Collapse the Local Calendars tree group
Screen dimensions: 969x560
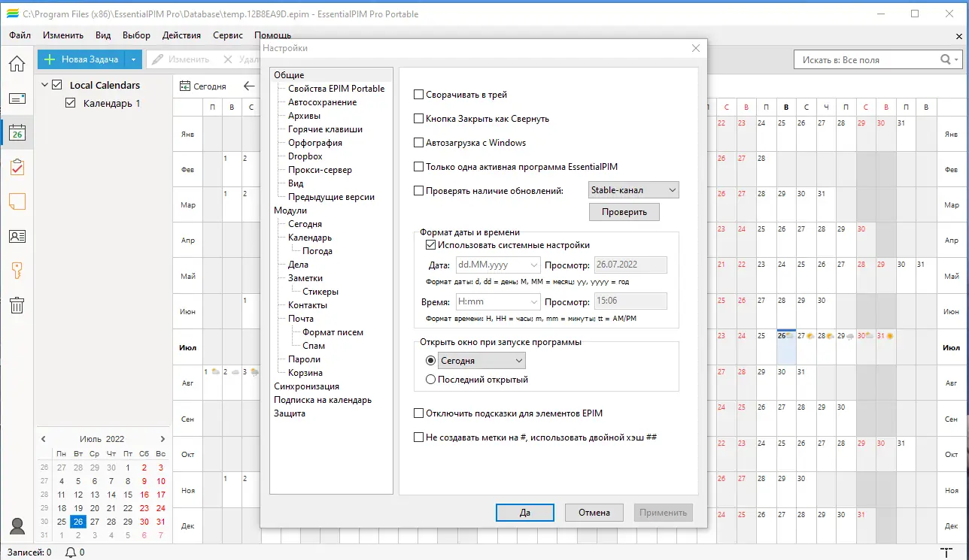(45, 85)
